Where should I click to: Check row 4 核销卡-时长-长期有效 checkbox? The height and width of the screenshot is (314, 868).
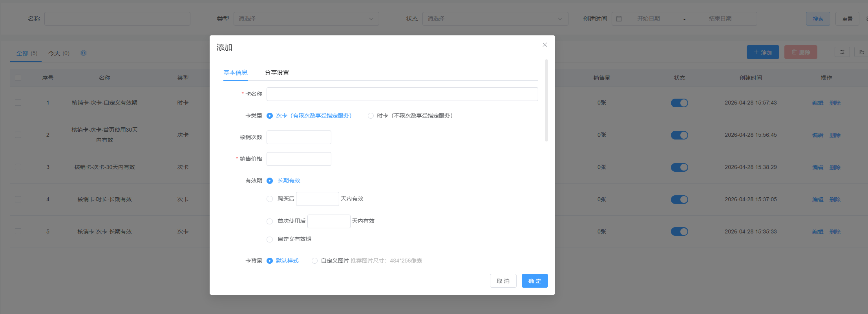point(18,200)
